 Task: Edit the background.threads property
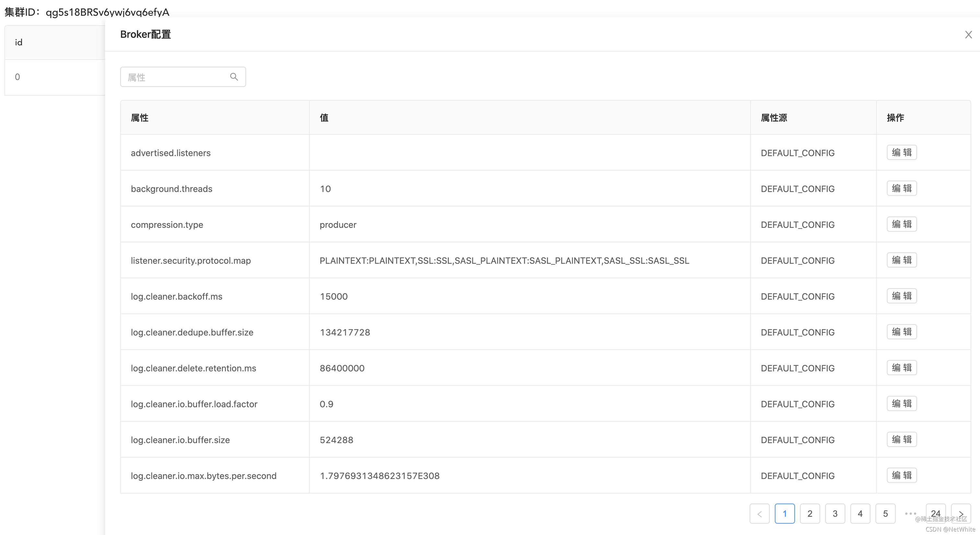click(x=902, y=188)
